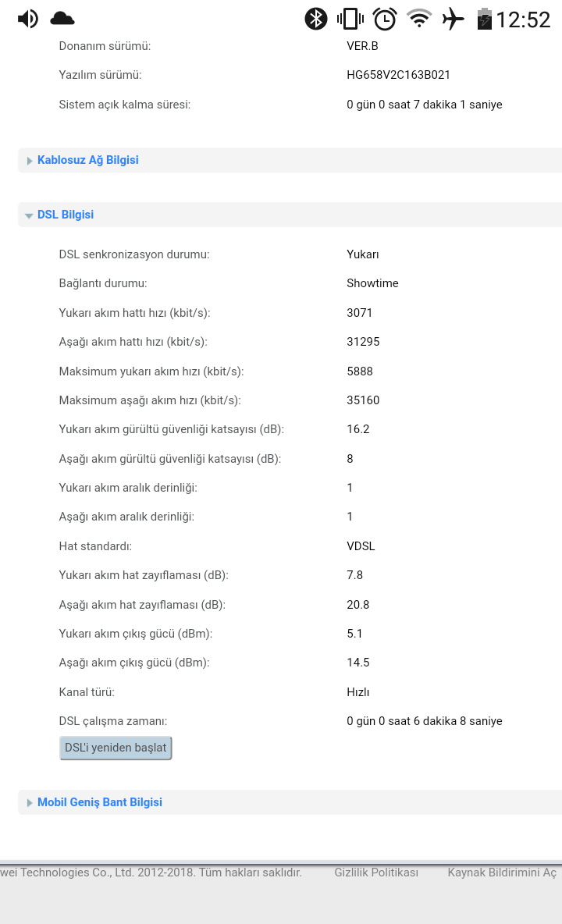The image size is (562, 924).
Task: Open Kablosuz Ağ Bilgisi section header
Action: pos(88,160)
